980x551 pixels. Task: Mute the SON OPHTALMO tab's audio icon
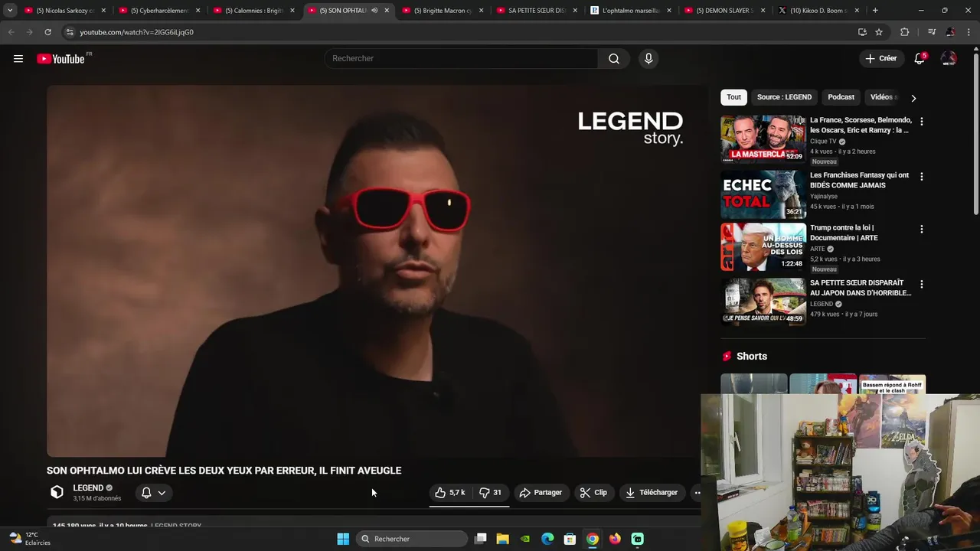[374, 11]
